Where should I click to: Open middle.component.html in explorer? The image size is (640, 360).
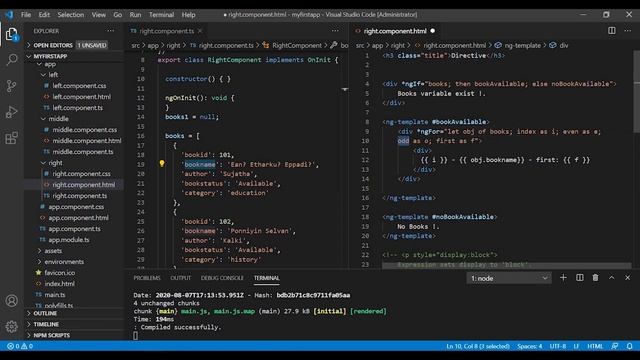coord(87,141)
